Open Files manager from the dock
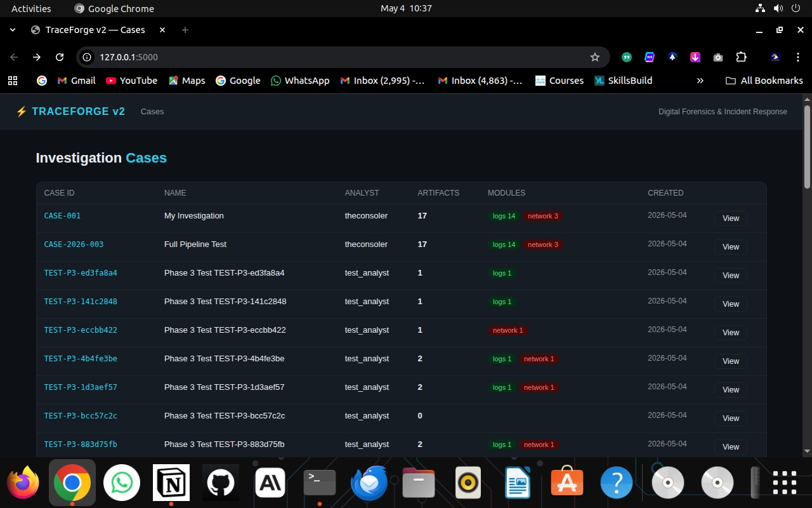 (419, 484)
